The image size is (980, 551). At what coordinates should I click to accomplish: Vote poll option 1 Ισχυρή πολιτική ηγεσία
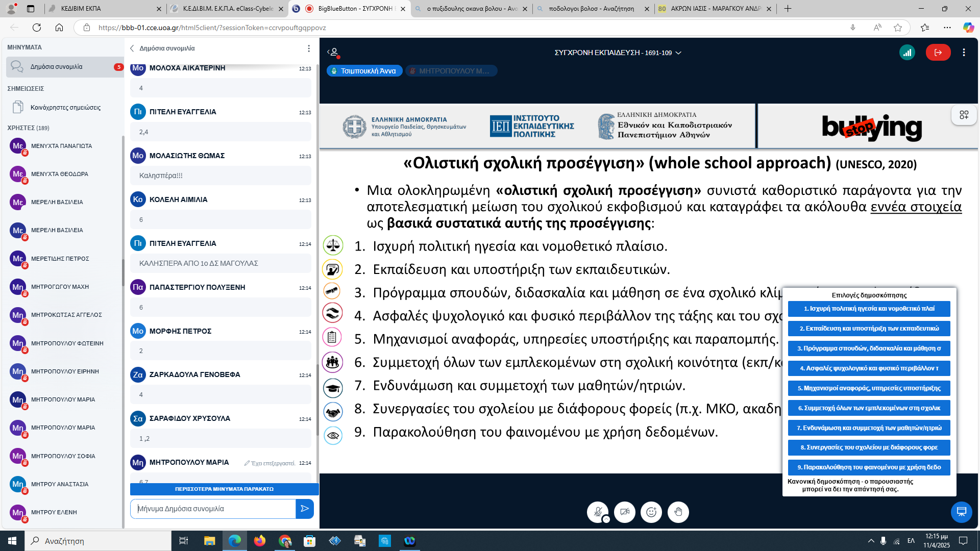[x=869, y=309]
